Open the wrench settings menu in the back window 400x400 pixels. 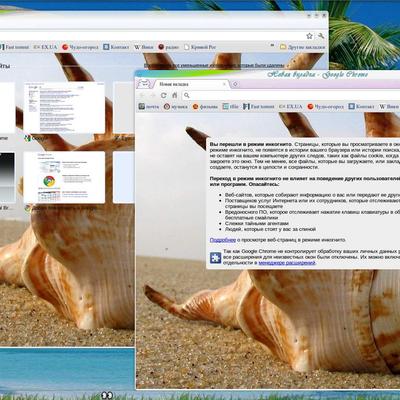point(321,36)
